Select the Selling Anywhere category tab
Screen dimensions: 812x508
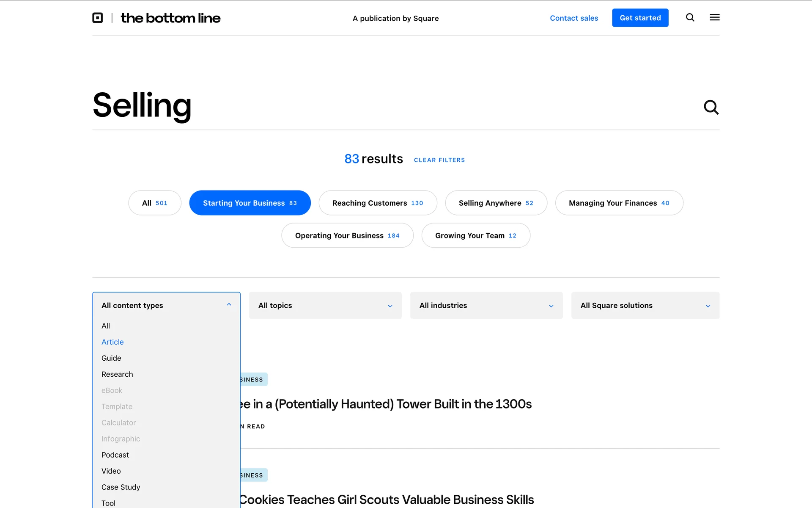click(x=496, y=203)
